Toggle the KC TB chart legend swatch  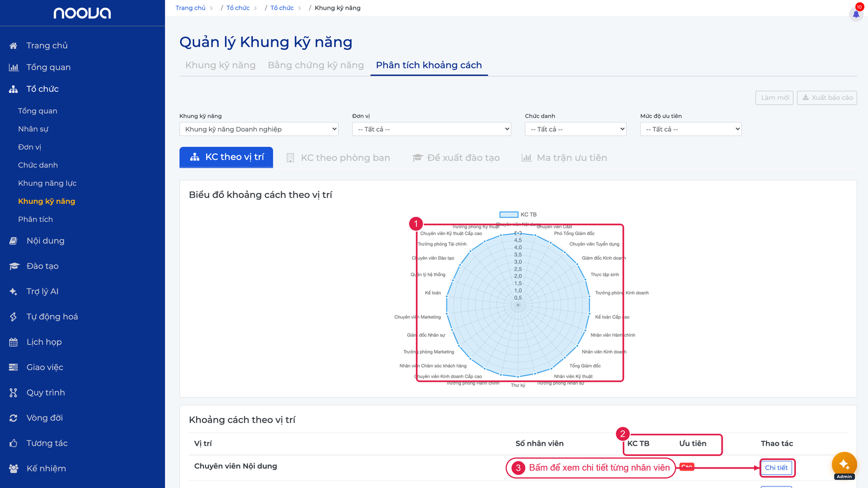[509, 215]
